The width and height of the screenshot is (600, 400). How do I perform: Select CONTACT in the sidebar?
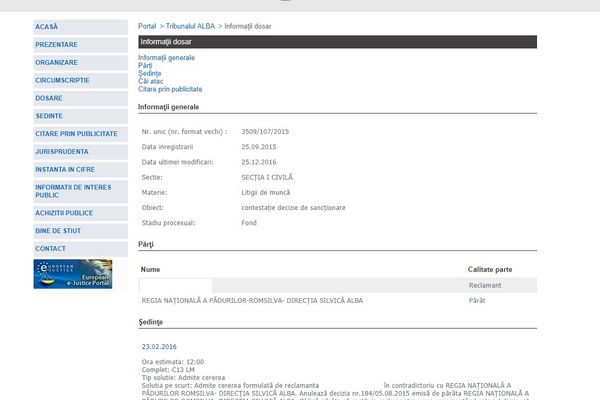click(51, 249)
